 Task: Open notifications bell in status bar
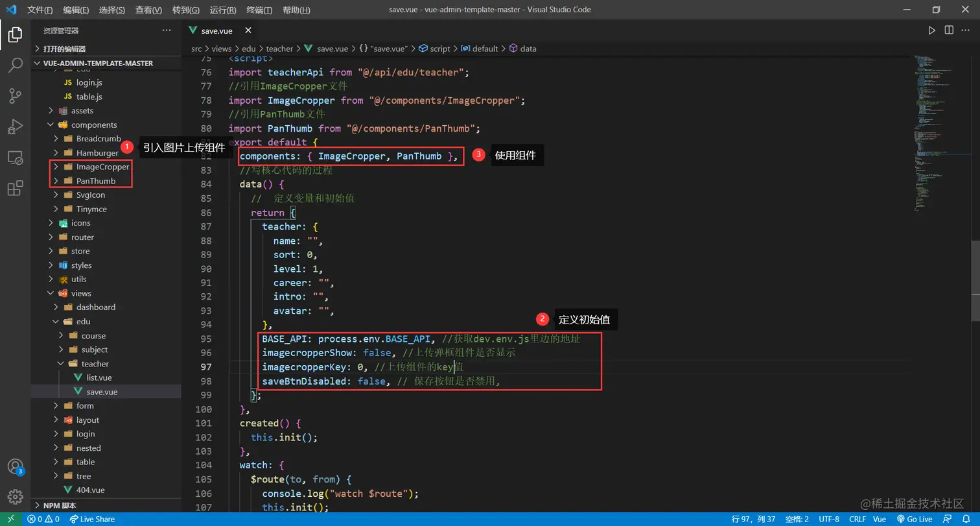tap(966, 520)
